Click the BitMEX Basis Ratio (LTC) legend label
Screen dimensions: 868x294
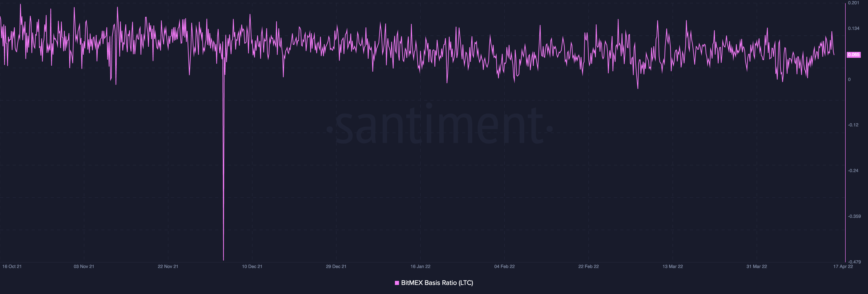coord(437,283)
